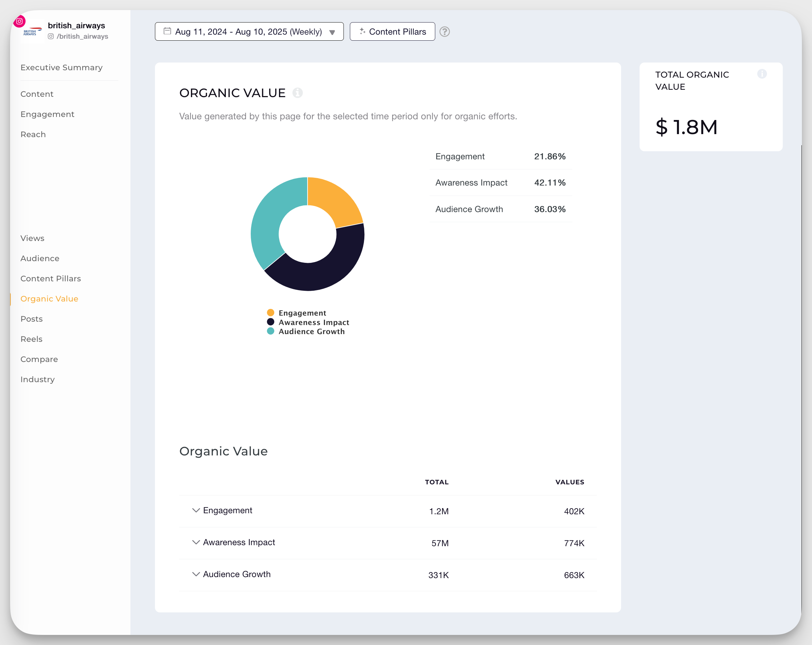812x645 pixels.
Task: Click the info icon on Total Organic Value card
Action: pos(762,74)
